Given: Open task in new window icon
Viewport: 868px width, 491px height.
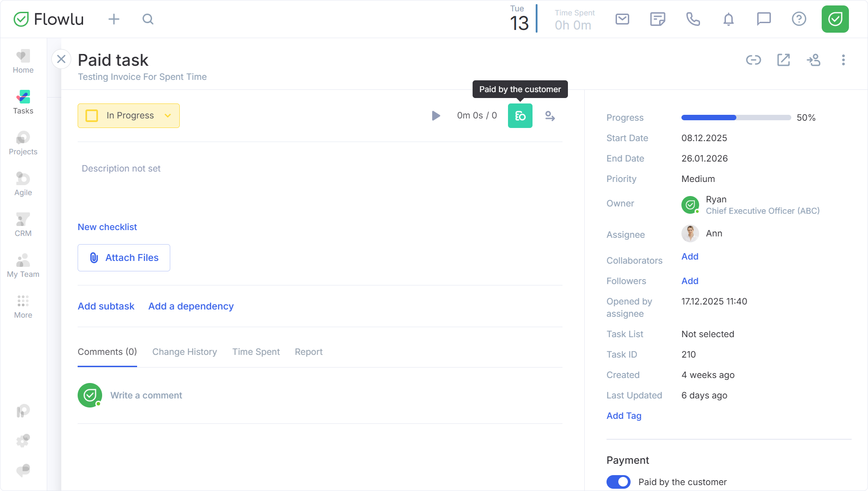Looking at the screenshot, I should 783,60.
